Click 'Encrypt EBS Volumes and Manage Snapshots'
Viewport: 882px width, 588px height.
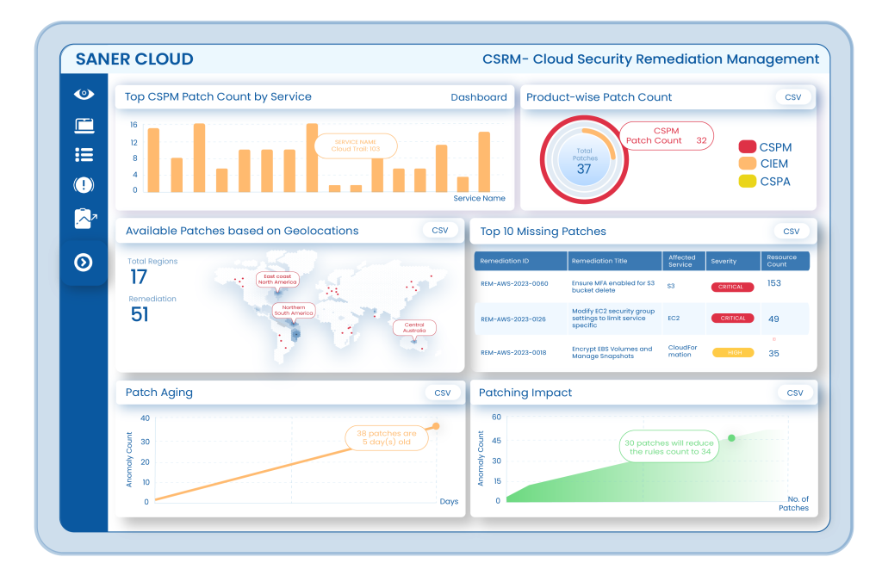pyautogui.click(x=612, y=352)
